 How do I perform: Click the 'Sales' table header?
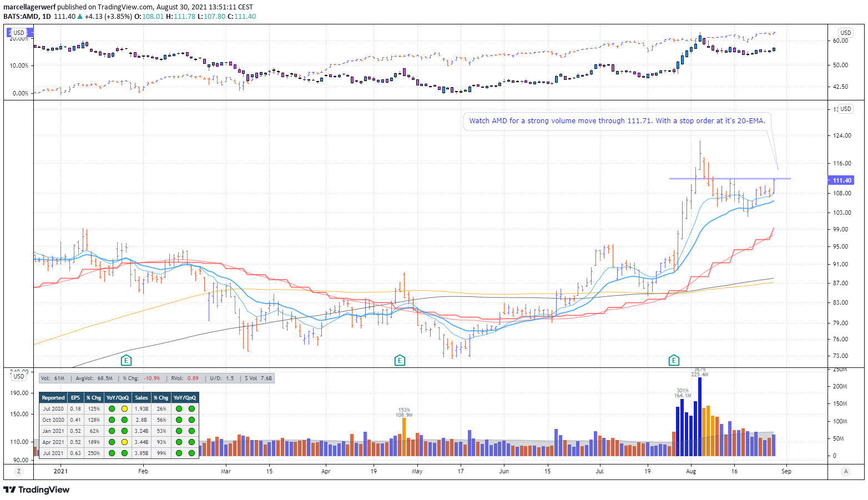click(142, 398)
